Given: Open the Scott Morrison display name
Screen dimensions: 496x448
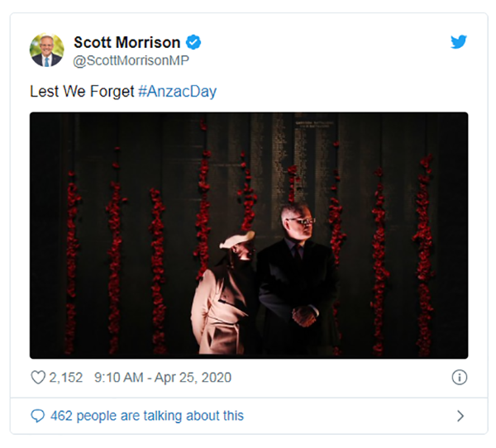Looking at the screenshot, I should point(126,42).
